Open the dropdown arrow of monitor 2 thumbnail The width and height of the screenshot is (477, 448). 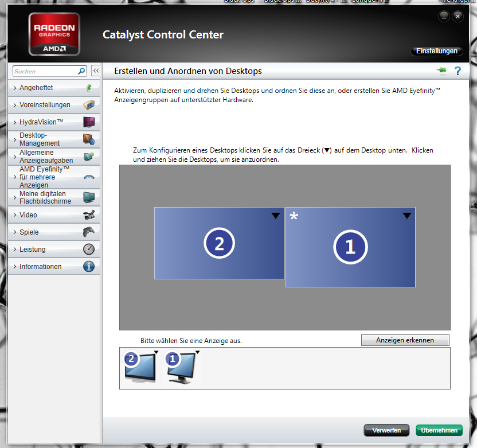(x=156, y=352)
